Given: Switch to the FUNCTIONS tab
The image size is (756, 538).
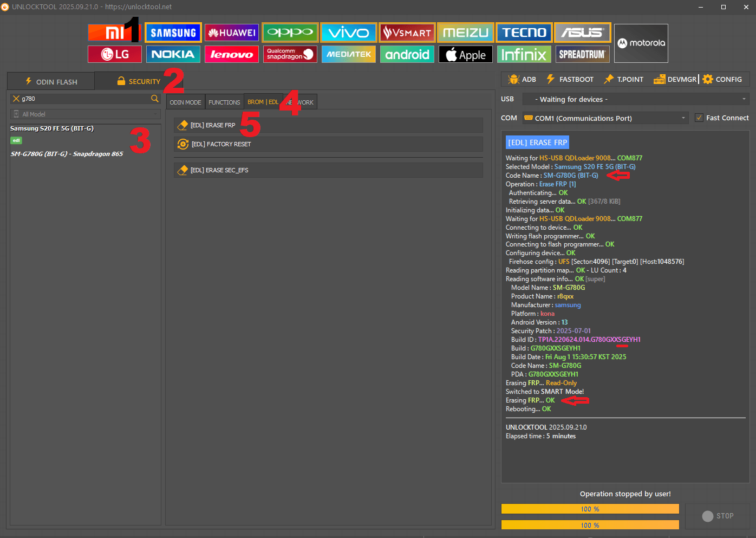Looking at the screenshot, I should [224, 102].
